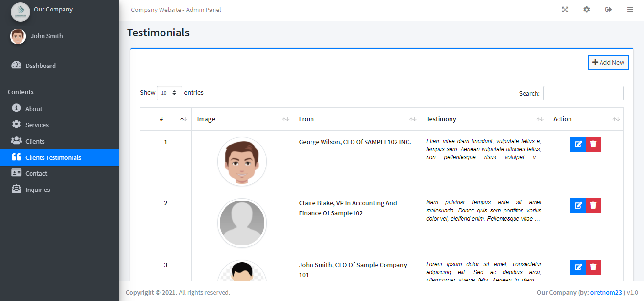
Task: Open the Dashboard page from the sidebar
Action: pos(40,66)
